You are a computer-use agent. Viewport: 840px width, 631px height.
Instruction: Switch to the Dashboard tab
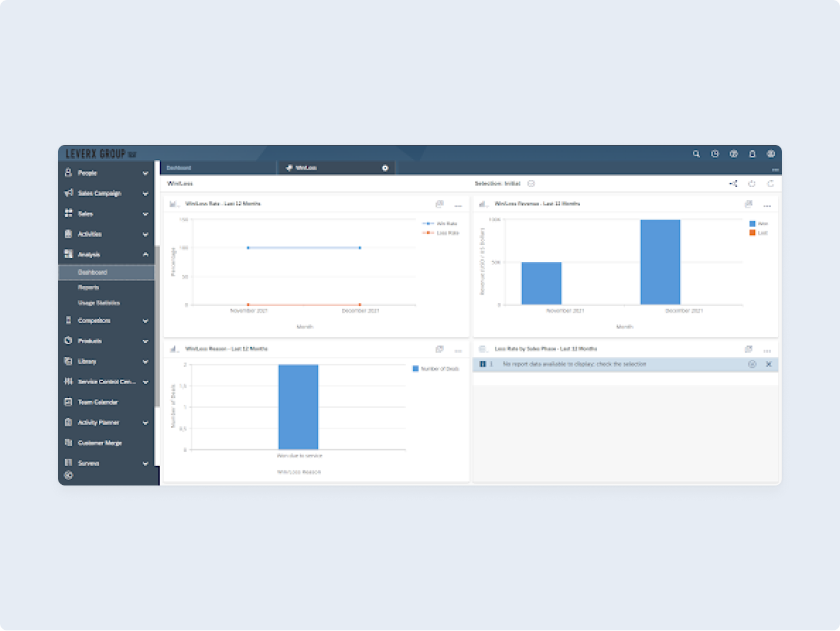(x=218, y=168)
